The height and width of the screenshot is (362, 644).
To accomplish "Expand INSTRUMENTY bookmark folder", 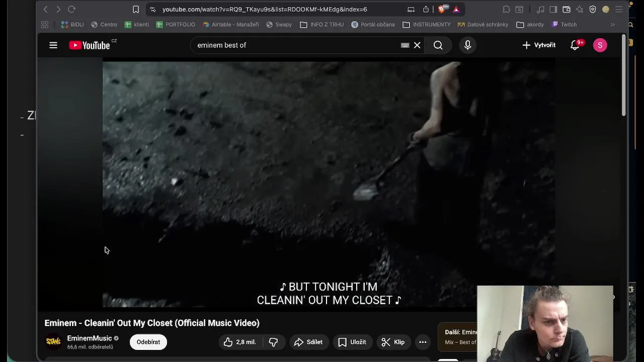I will (x=427, y=24).
